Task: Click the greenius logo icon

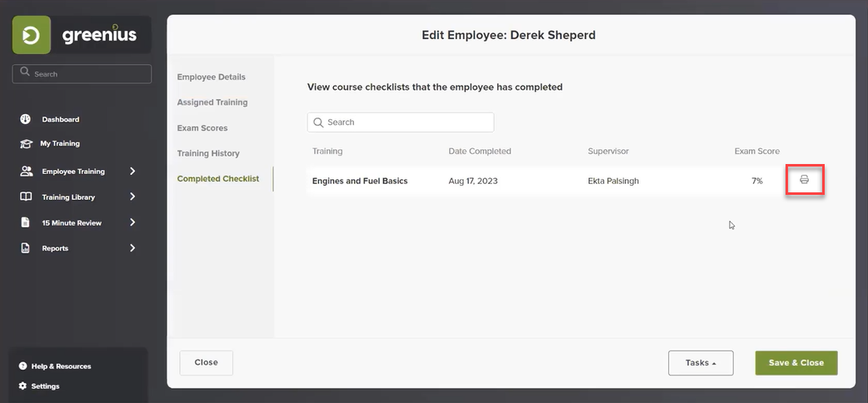Action: pos(32,35)
